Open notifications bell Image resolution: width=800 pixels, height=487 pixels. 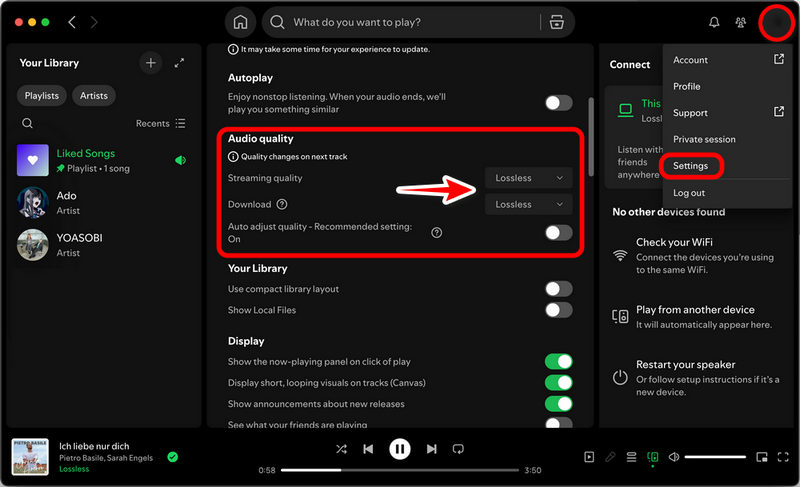pos(714,22)
